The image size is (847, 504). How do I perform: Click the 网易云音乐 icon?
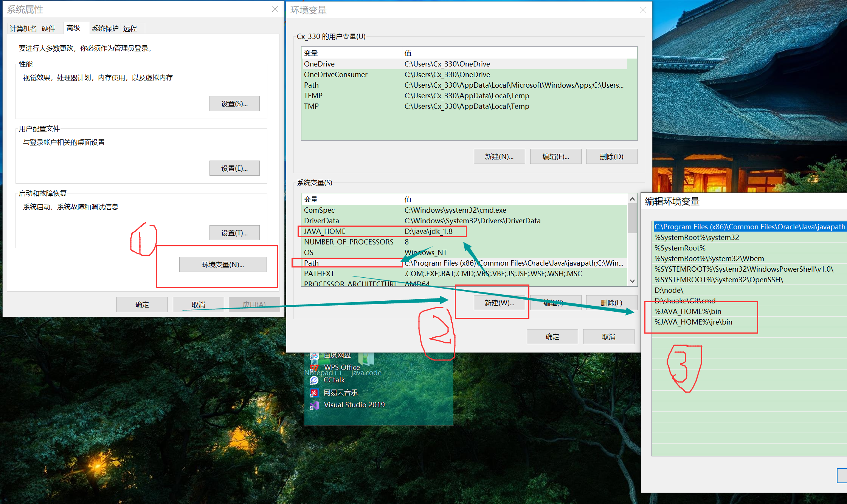pos(314,393)
